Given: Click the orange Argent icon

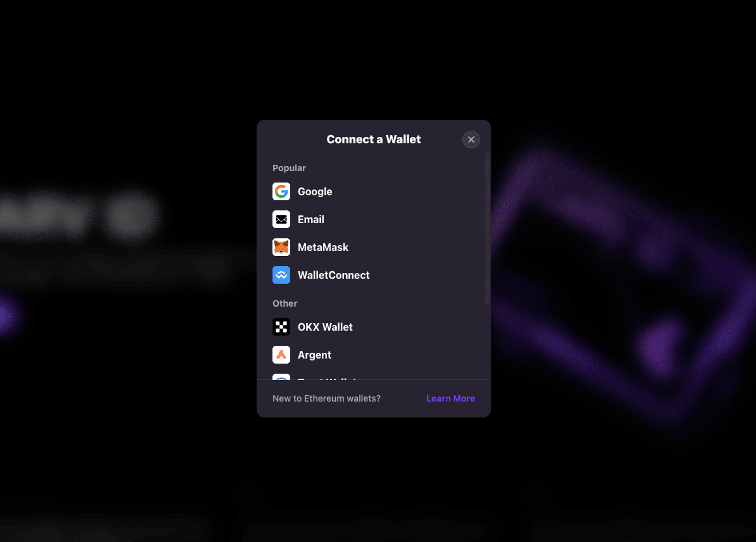Looking at the screenshot, I should 281,355.
